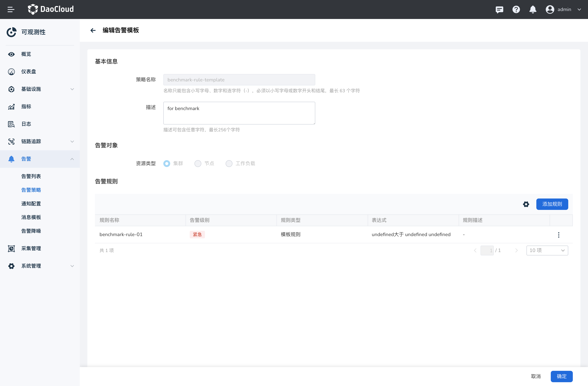The height and width of the screenshot is (386, 588).
Task: Open 通知配置 in the sidebar
Action: point(31,204)
